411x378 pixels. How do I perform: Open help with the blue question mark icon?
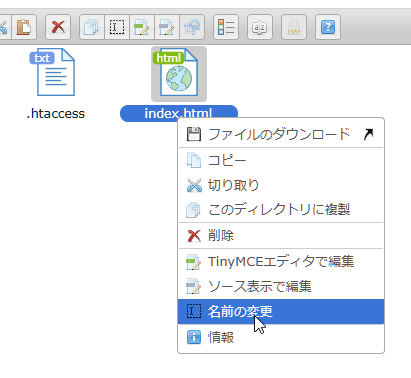pos(328,27)
